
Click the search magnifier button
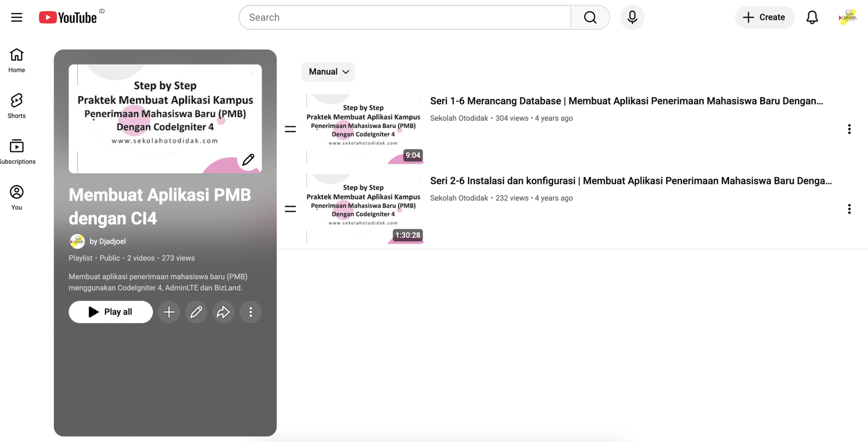[590, 17]
